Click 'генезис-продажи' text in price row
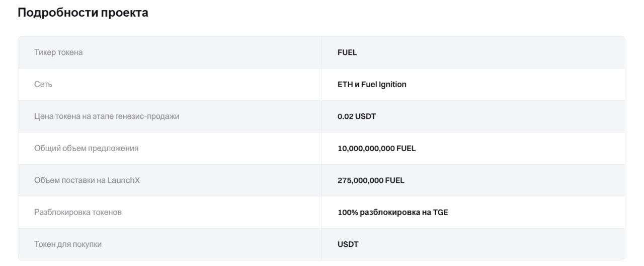The height and width of the screenshot is (266, 644). point(150,116)
